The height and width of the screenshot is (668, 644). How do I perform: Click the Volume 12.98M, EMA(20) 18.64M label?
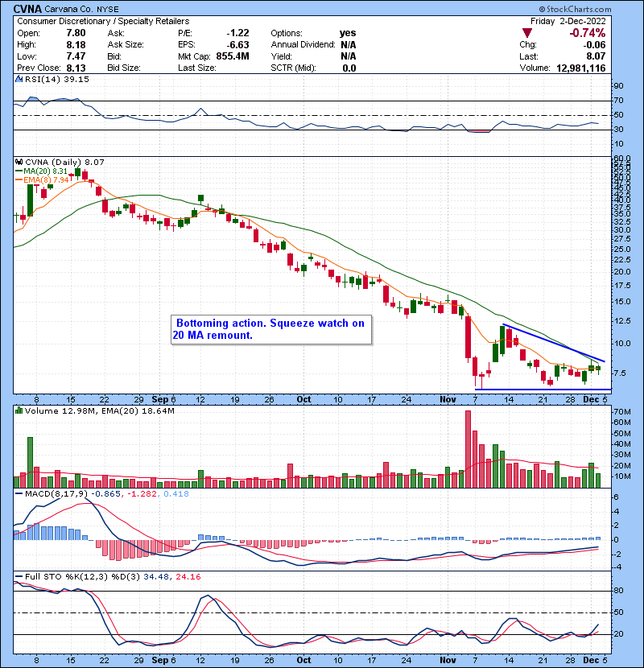click(99, 411)
